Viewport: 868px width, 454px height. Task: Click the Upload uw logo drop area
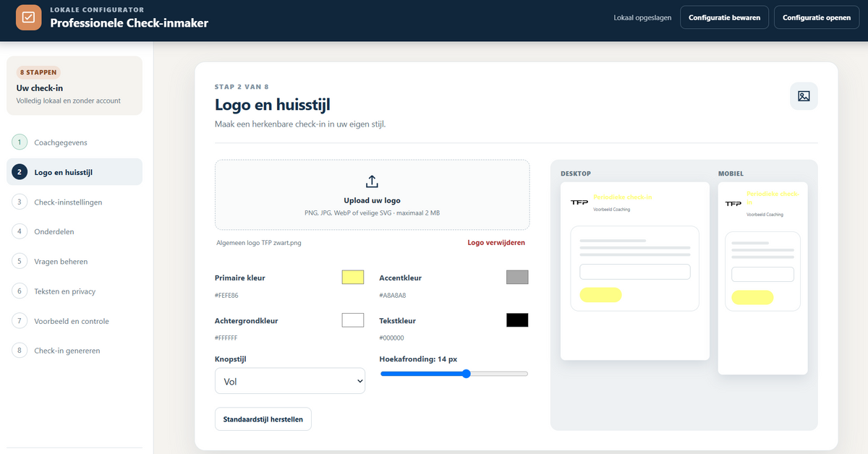tap(373, 195)
